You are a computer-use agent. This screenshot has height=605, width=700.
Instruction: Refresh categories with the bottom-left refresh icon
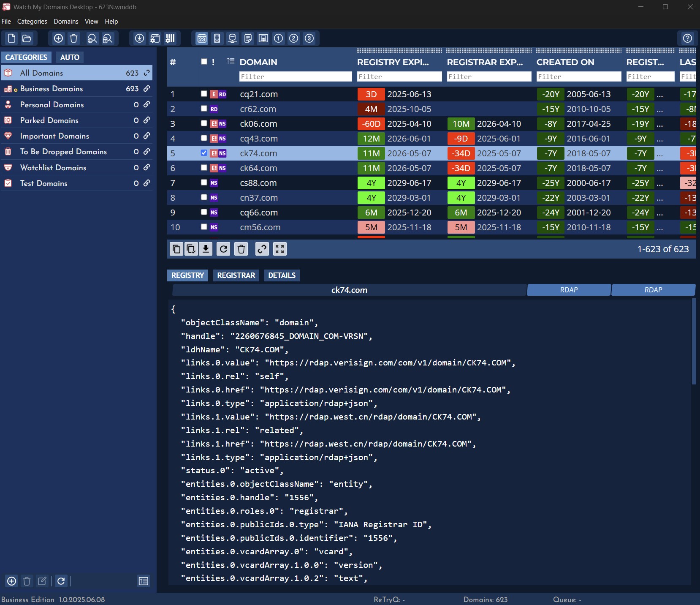61,581
